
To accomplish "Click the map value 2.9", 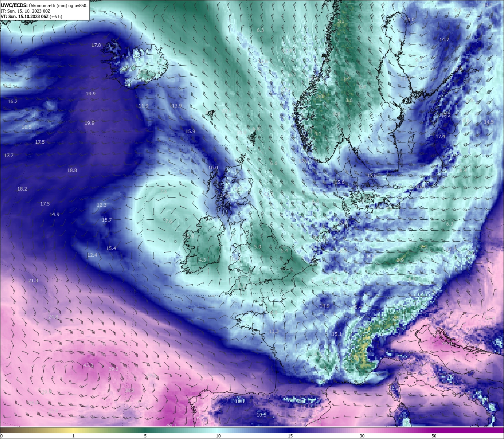I will click(x=400, y=260).
